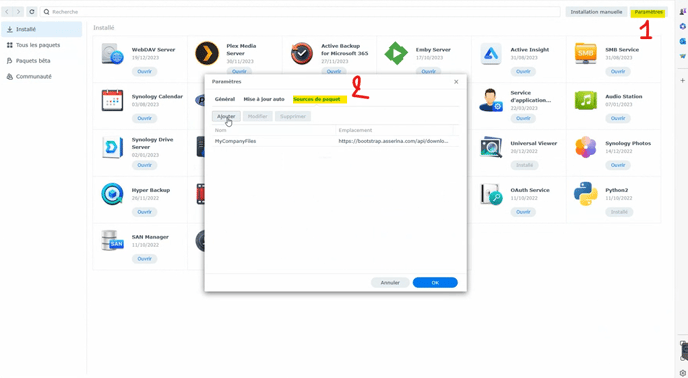Select the Synology Photos icon
Viewport: 688px width, 378px height.
(x=585, y=147)
